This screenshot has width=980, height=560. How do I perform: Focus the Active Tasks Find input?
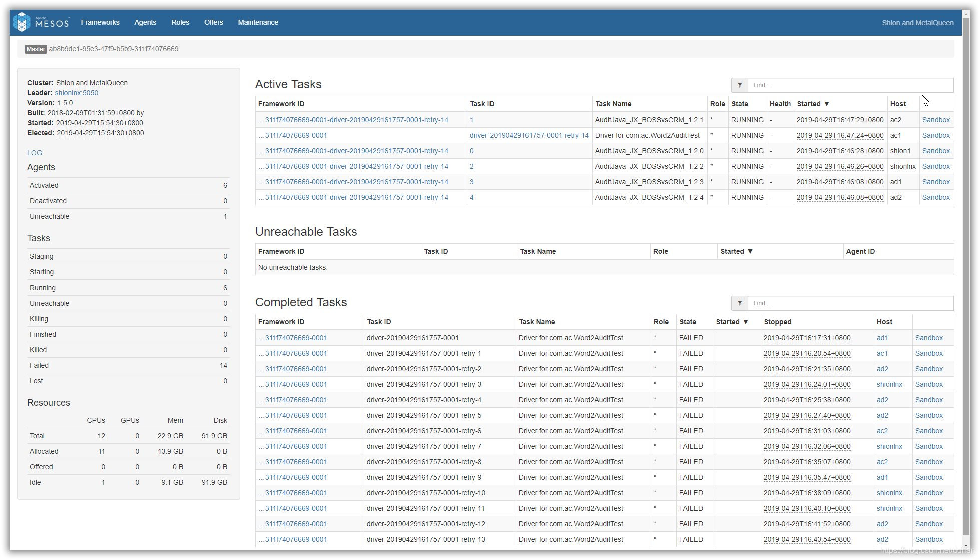[x=850, y=85]
